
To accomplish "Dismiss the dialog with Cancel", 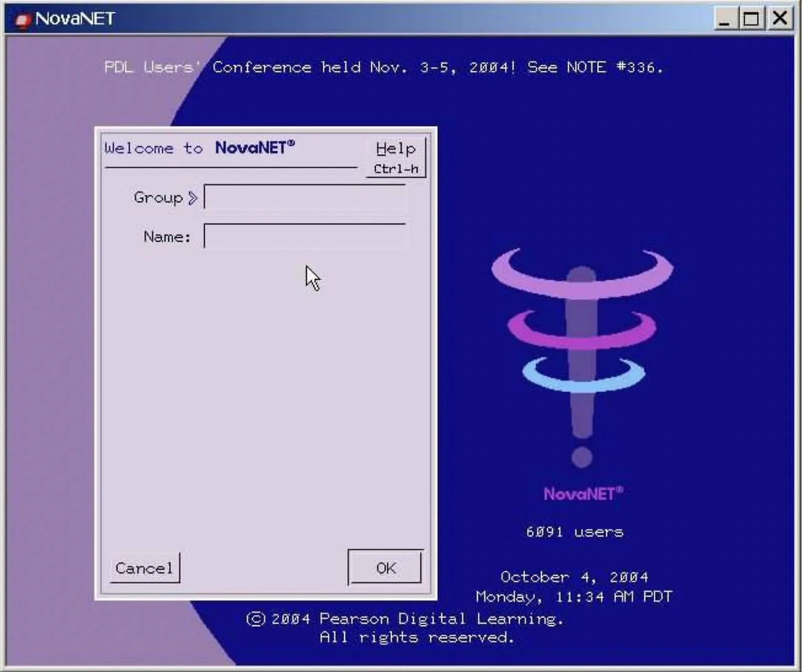I will click(x=144, y=568).
